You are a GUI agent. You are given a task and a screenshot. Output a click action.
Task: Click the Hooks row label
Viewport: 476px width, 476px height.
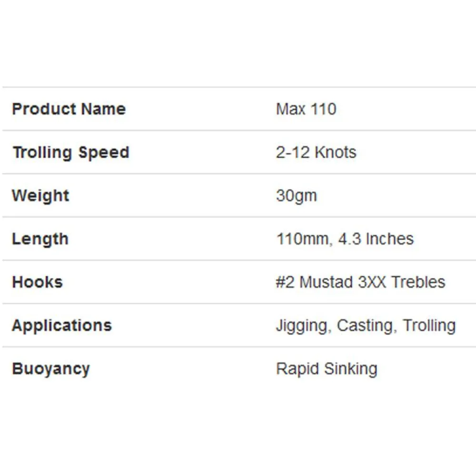(37, 282)
